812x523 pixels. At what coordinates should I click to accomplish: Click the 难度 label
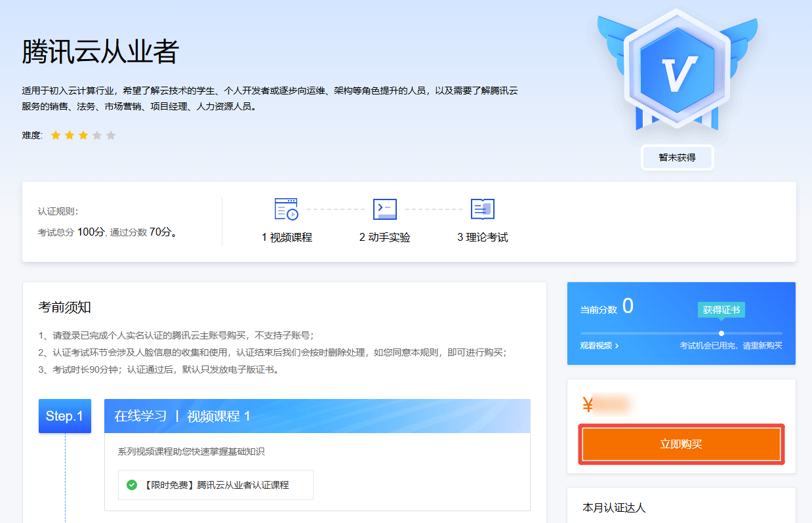point(32,135)
